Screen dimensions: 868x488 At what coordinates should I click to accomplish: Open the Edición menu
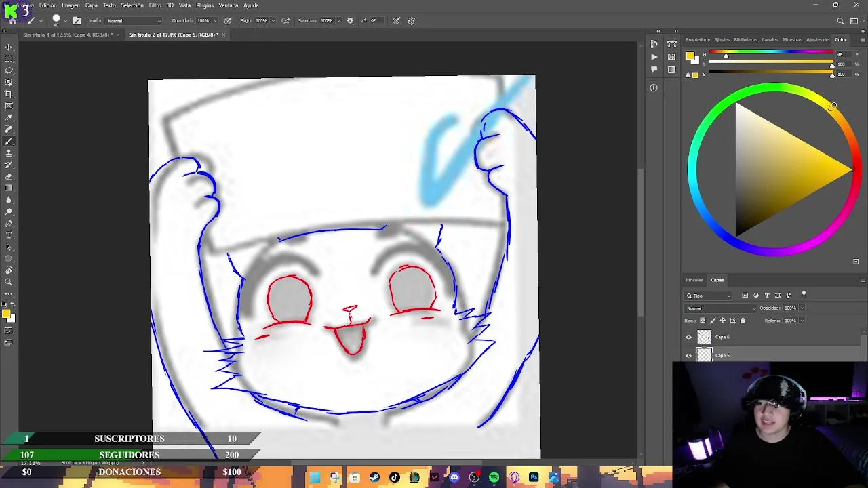[x=48, y=5]
